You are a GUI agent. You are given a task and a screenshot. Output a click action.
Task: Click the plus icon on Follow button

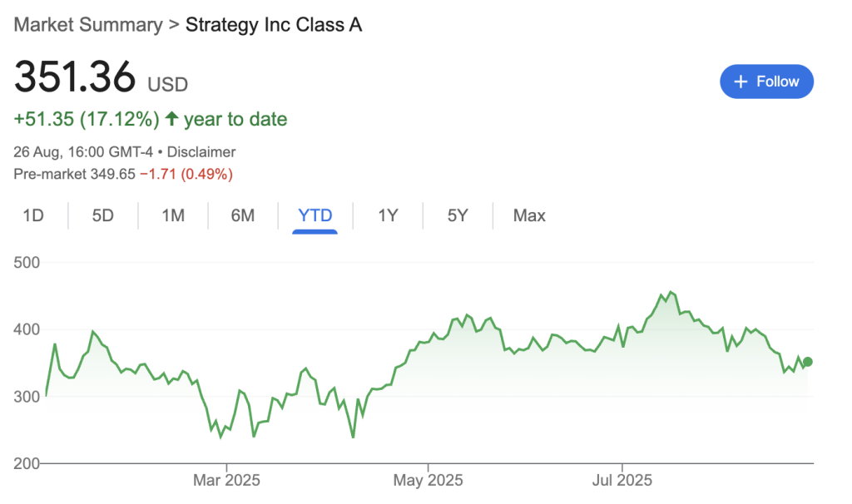[741, 82]
